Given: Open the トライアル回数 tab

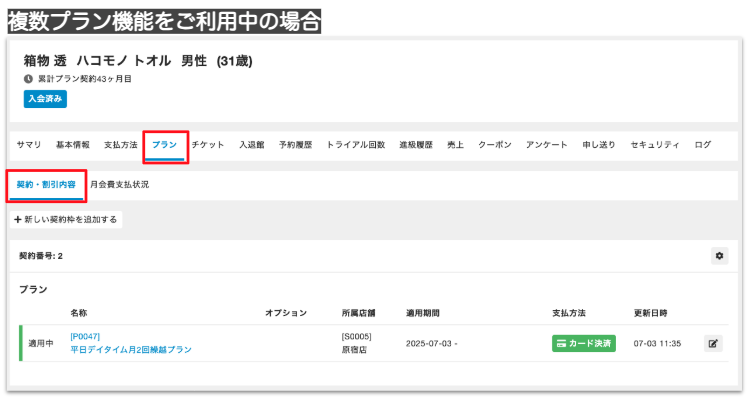Looking at the screenshot, I should click(355, 145).
